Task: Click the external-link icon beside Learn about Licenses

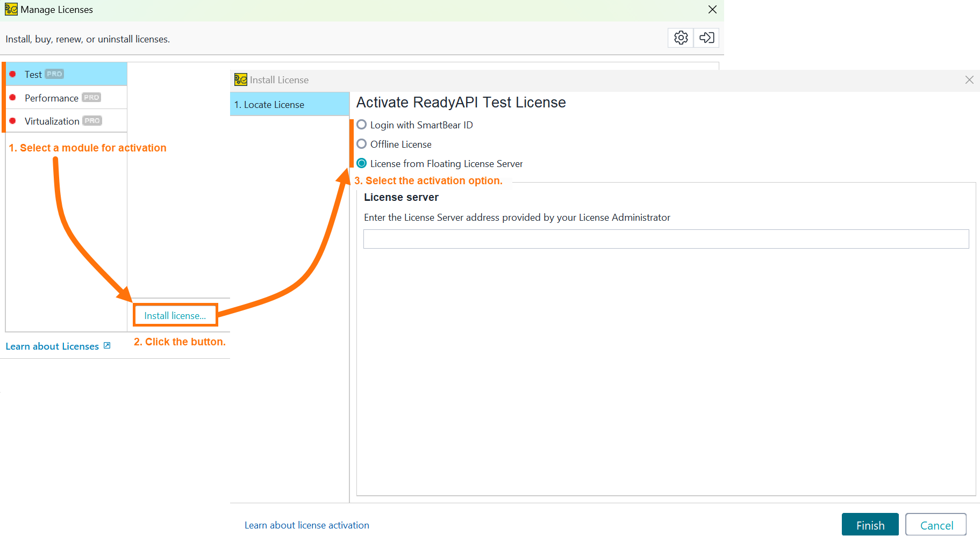Action: (x=108, y=345)
